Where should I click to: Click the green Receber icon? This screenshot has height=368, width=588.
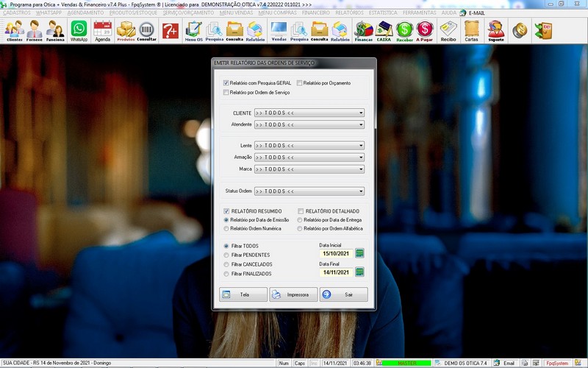point(404,31)
